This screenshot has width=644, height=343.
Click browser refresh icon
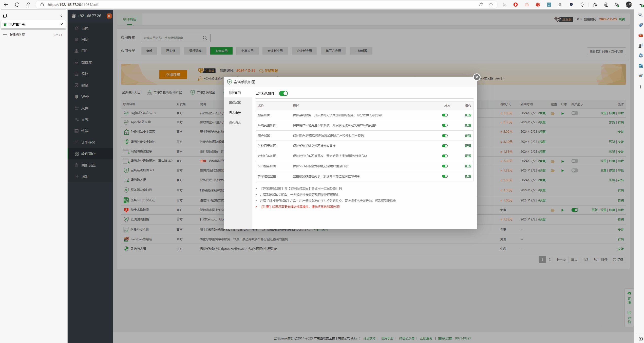click(17, 5)
